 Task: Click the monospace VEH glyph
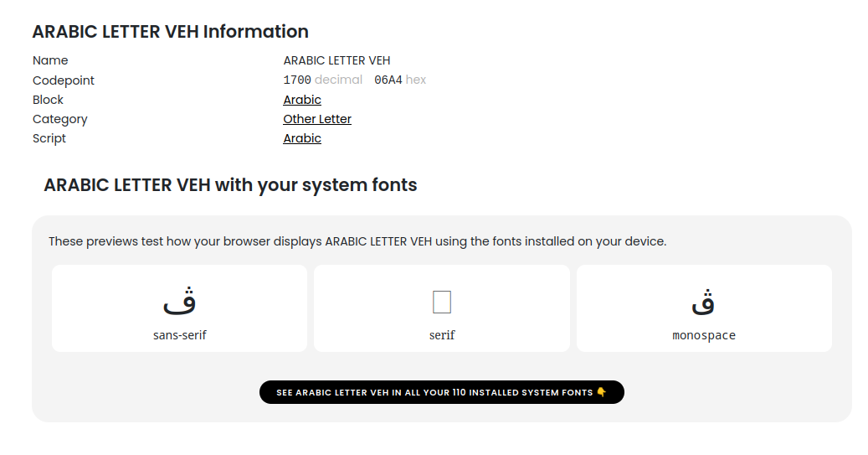[703, 302]
